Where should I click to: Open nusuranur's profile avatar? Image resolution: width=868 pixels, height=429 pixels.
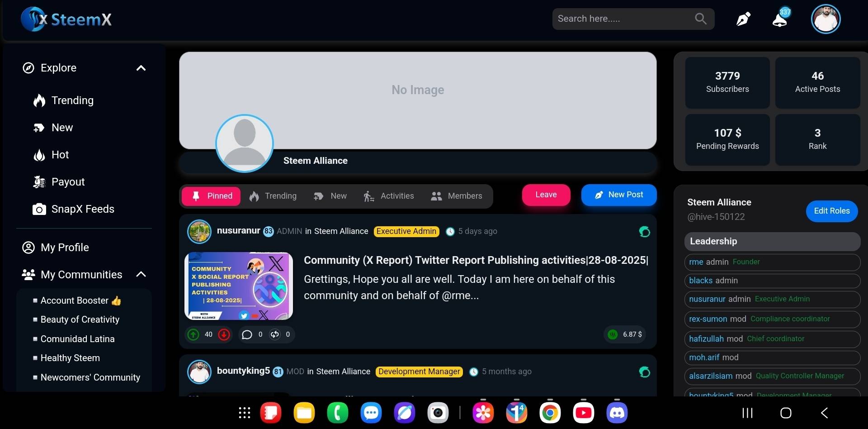pyautogui.click(x=199, y=232)
